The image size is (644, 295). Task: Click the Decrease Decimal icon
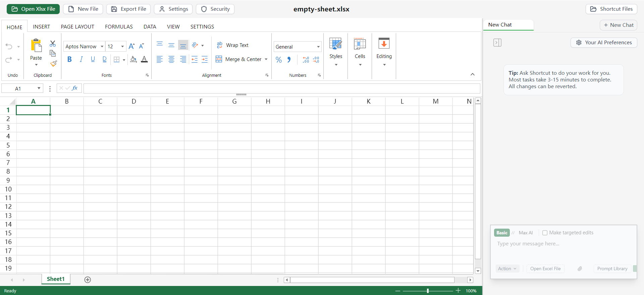[x=316, y=60]
